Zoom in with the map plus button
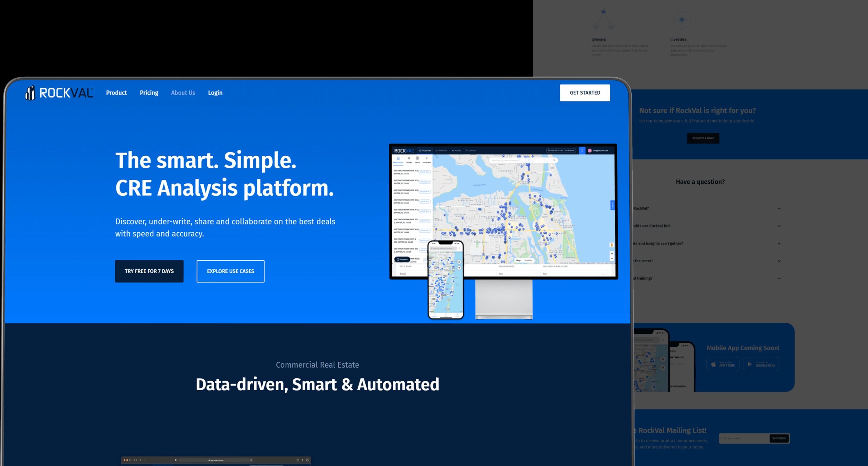Screen dimensions: 868x466 [x=612, y=254]
